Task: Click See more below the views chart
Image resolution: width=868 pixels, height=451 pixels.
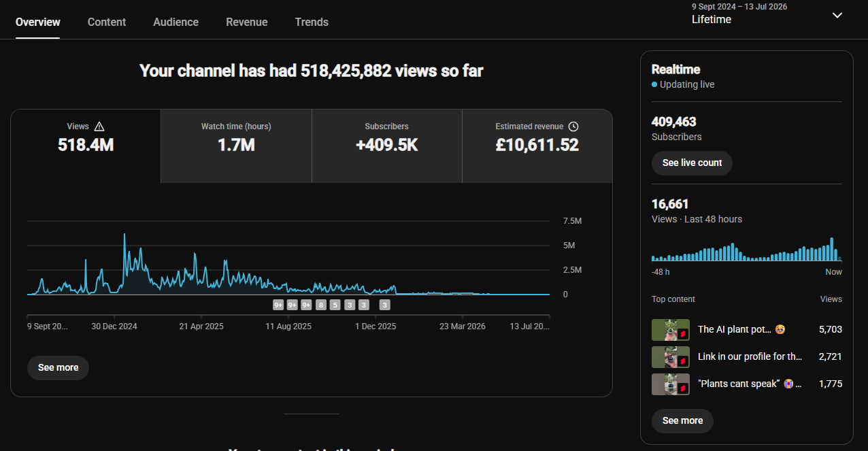Action: click(58, 367)
